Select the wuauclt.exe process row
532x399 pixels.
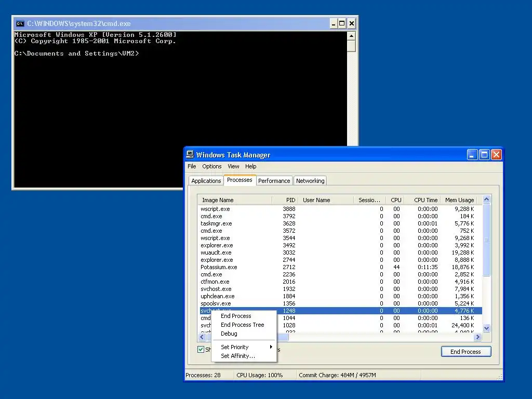click(x=340, y=253)
